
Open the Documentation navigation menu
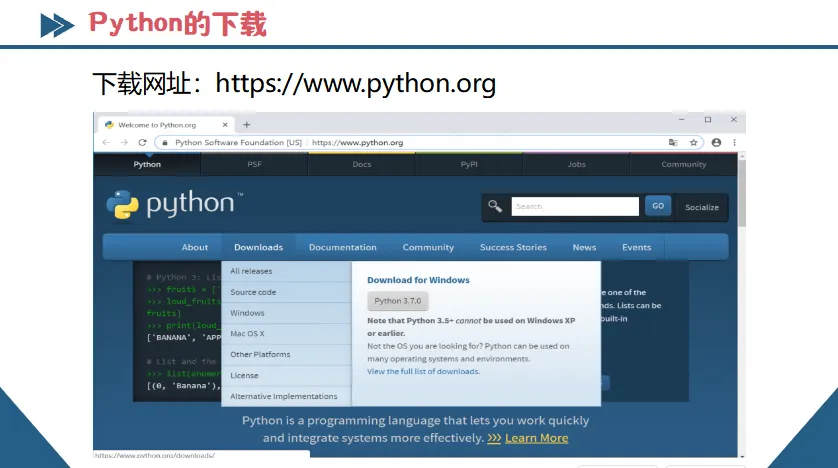click(x=343, y=247)
